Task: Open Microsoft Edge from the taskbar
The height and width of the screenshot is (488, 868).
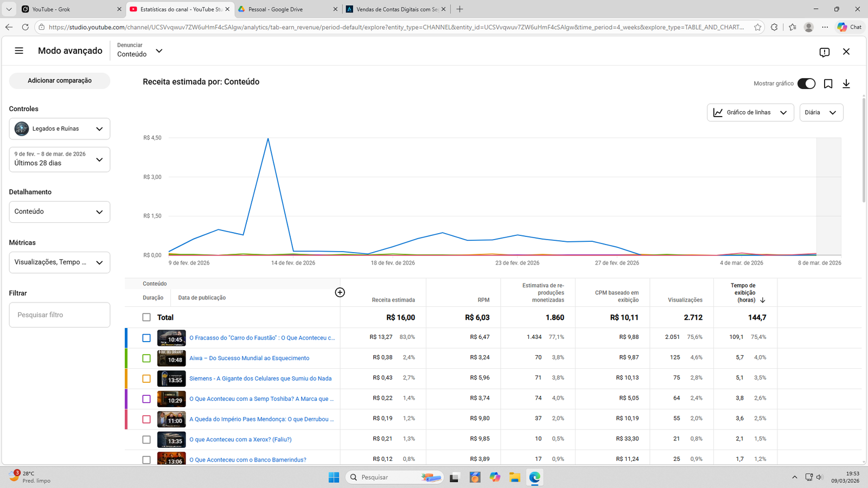Action: coord(534,477)
